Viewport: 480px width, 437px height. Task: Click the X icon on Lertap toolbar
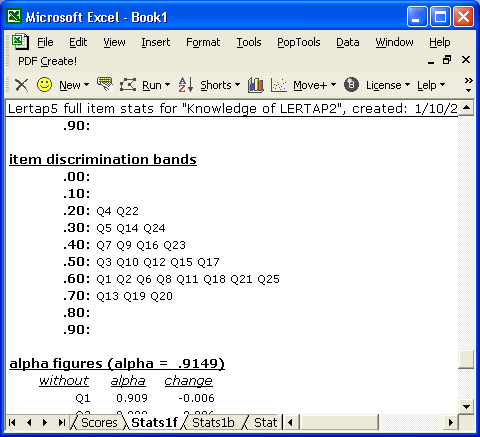(22, 85)
